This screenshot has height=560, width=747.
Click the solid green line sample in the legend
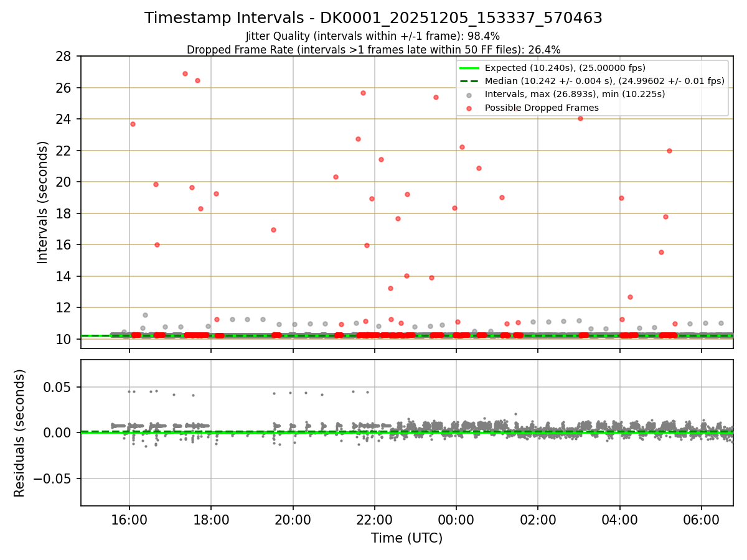[469, 68]
